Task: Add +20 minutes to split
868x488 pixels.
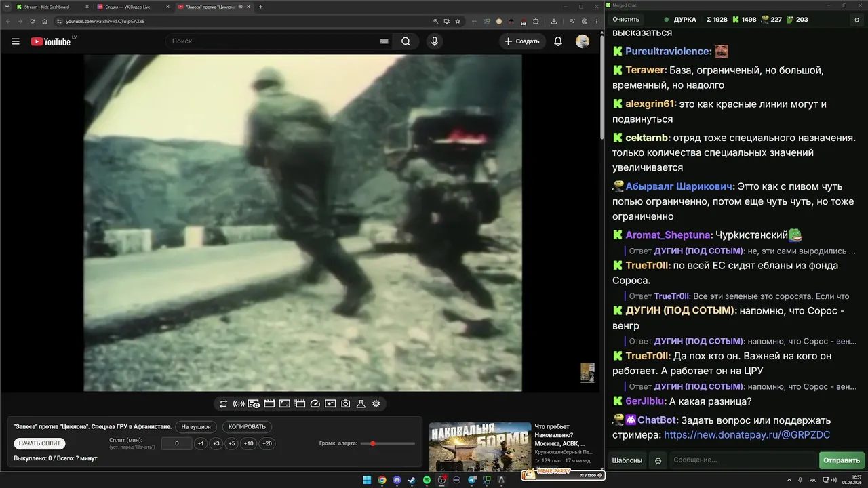Action: tap(267, 444)
